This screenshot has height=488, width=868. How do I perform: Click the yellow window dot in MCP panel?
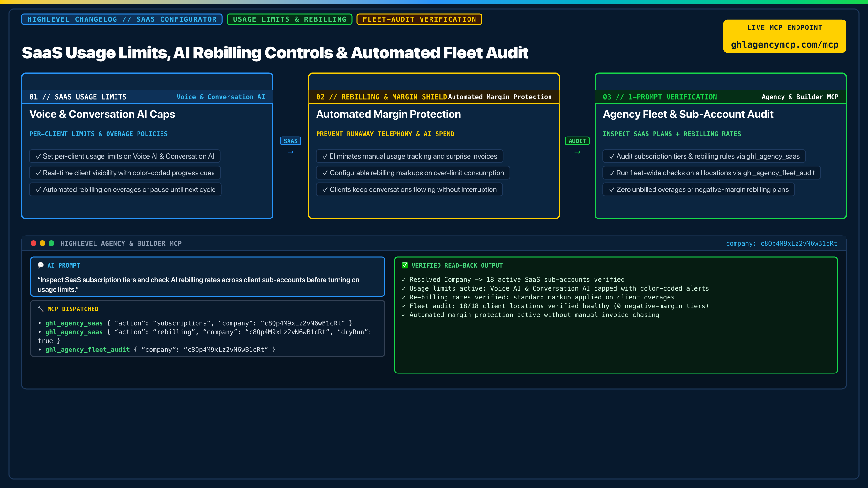point(42,243)
